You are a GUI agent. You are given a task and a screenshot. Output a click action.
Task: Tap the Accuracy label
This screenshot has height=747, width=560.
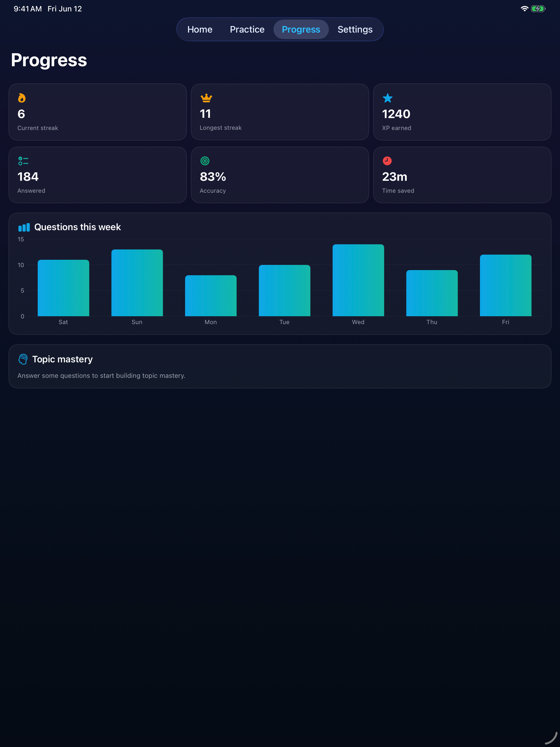(x=213, y=191)
